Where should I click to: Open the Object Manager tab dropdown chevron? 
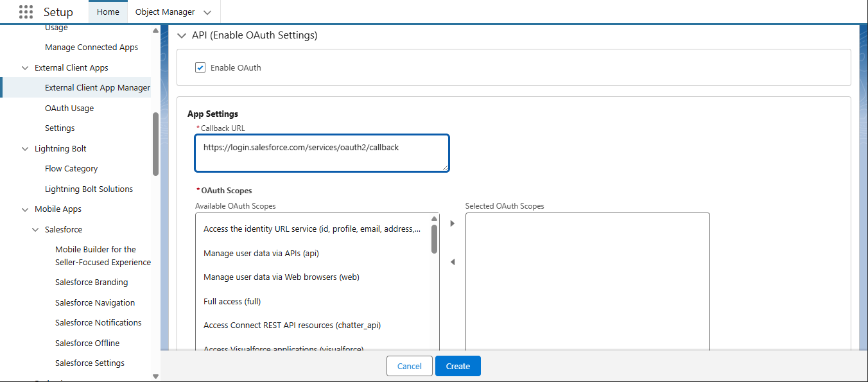coord(207,13)
